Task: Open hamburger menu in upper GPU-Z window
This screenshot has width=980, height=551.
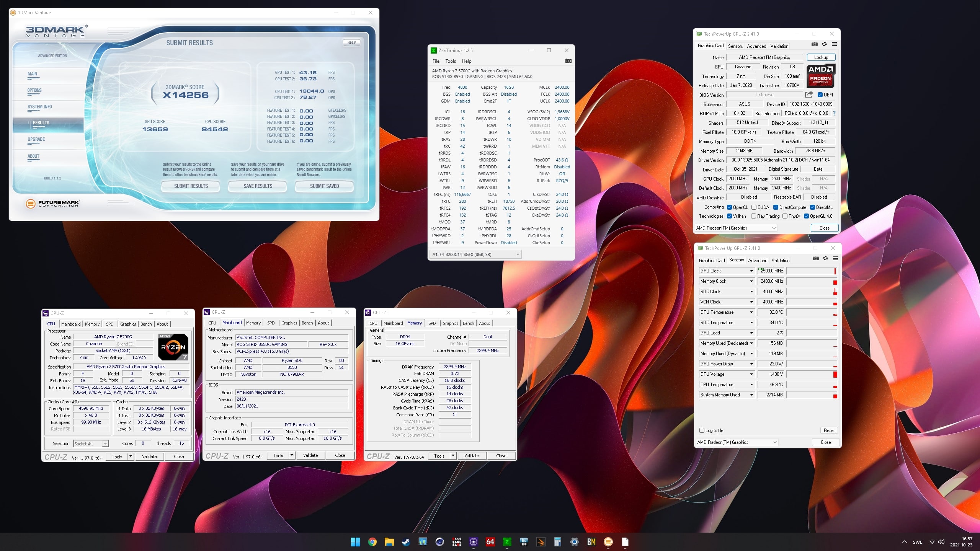Action: (834, 44)
